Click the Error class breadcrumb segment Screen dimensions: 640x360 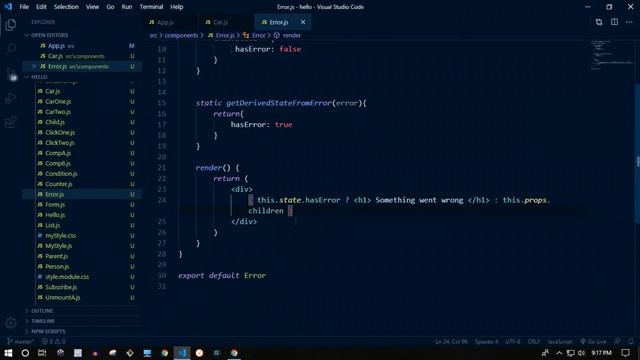click(x=254, y=36)
